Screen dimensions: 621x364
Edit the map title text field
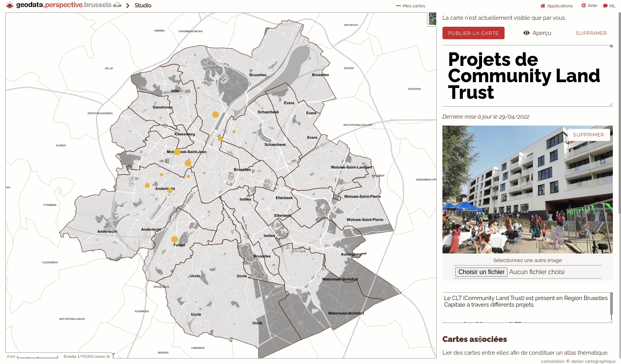[524, 76]
